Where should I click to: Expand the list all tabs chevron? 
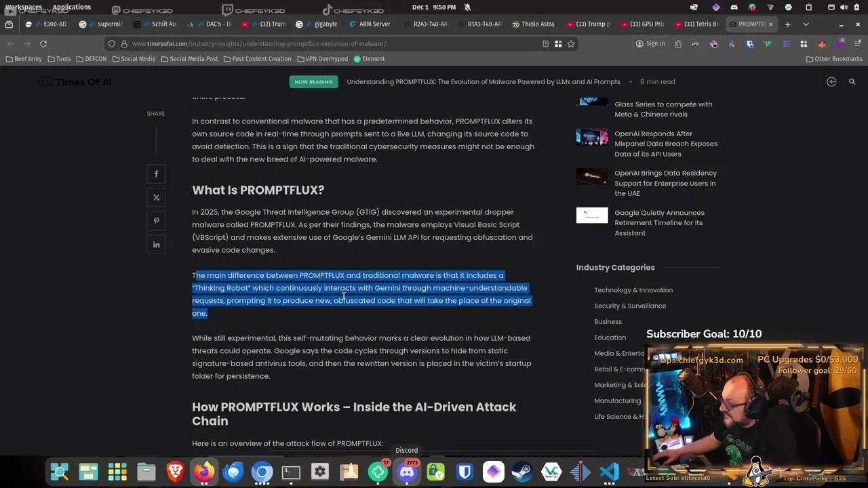806,24
